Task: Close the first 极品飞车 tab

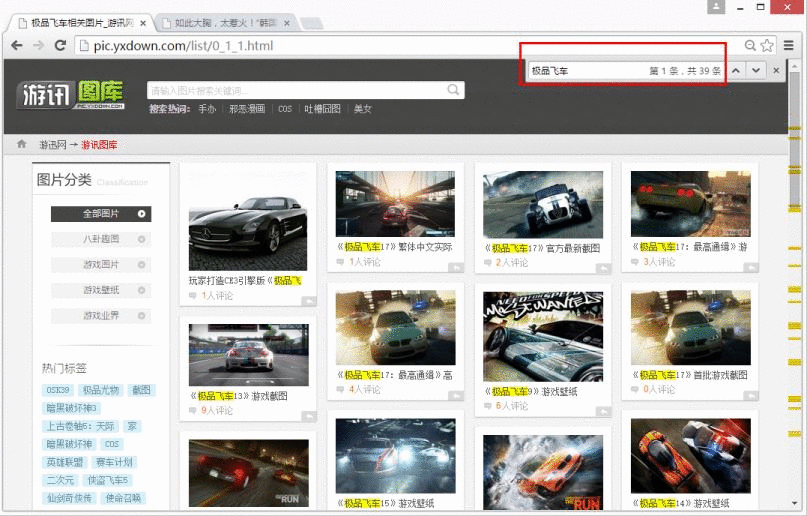Action: 144,23
